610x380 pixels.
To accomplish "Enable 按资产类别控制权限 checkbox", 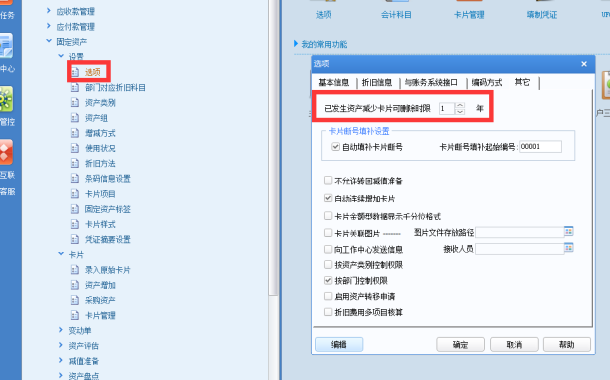I will (328, 264).
